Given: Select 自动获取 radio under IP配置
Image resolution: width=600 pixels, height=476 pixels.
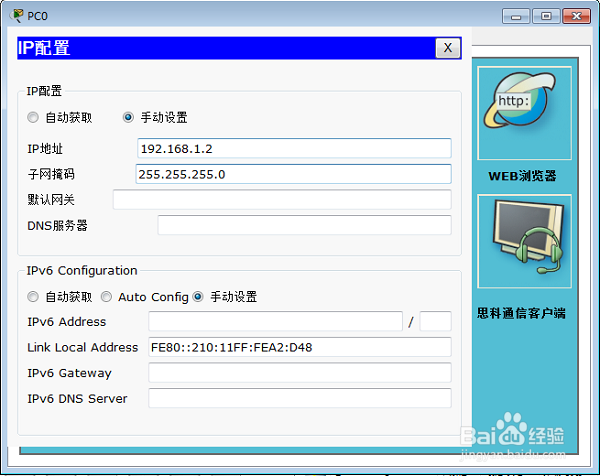Looking at the screenshot, I should (33, 117).
